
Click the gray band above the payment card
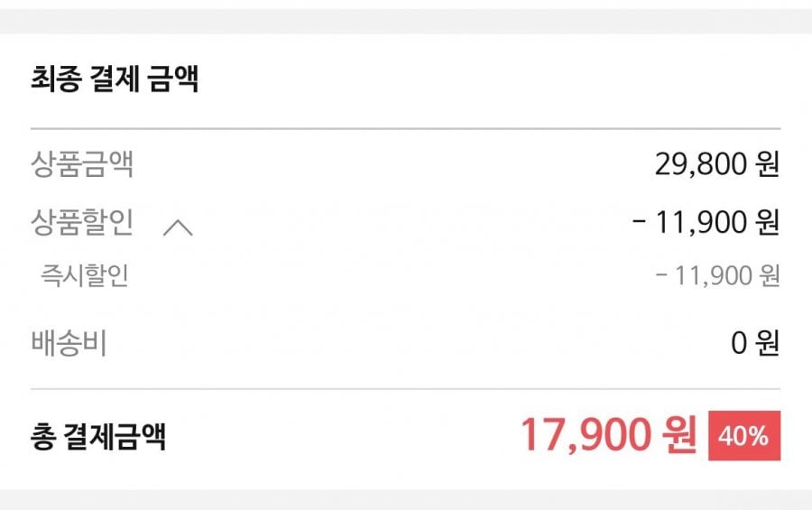click(x=406, y=20)
